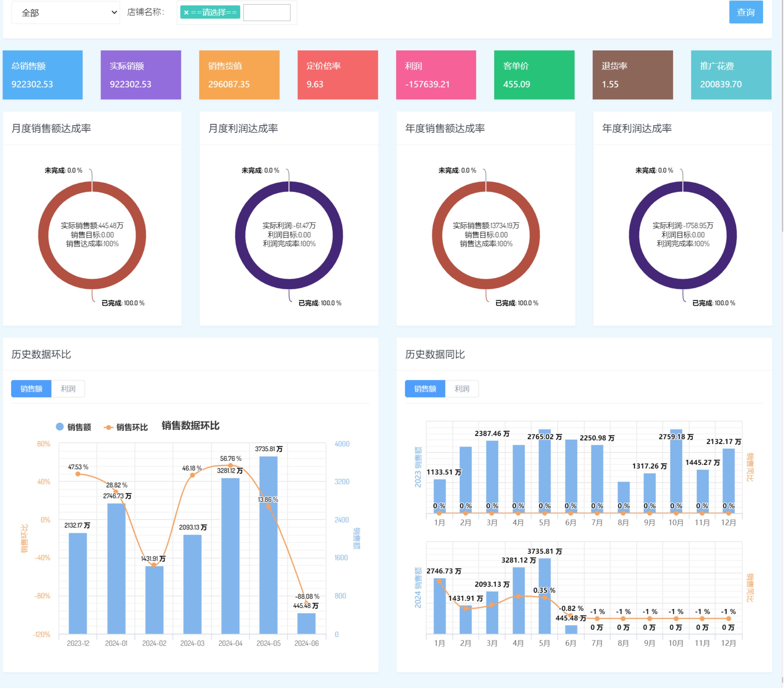Open the 全部 dropdown selector

[x=65, y=13]
